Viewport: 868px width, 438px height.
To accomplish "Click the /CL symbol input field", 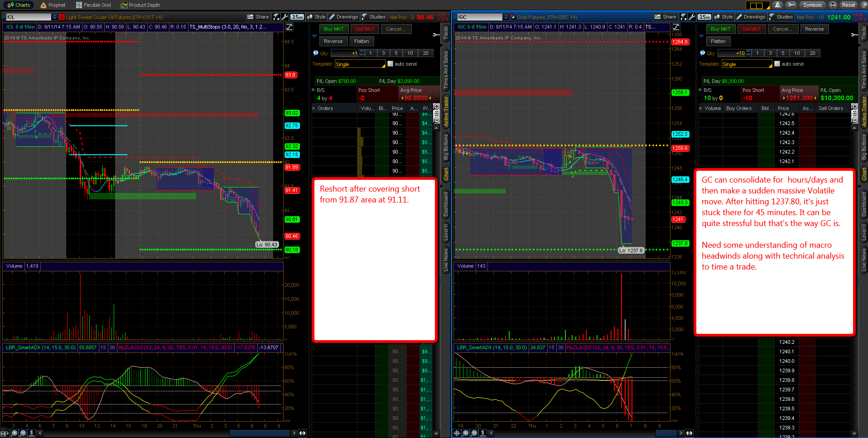I will pyautogui.click(x=29, y=17).
